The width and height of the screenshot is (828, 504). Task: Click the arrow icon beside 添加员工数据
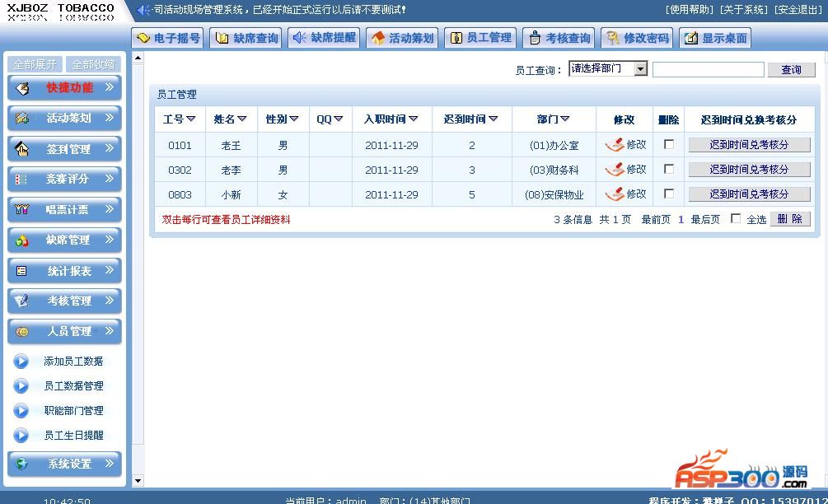21,362
